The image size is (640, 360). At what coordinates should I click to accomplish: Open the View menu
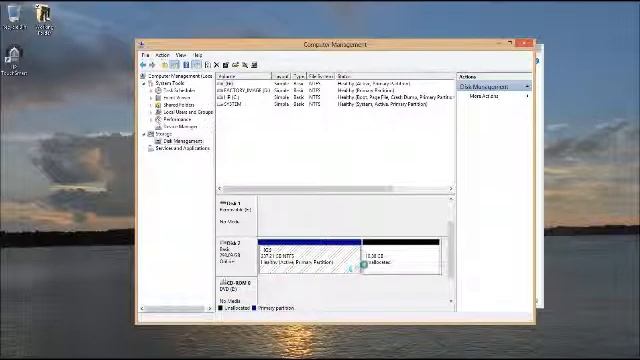point(181,55)
